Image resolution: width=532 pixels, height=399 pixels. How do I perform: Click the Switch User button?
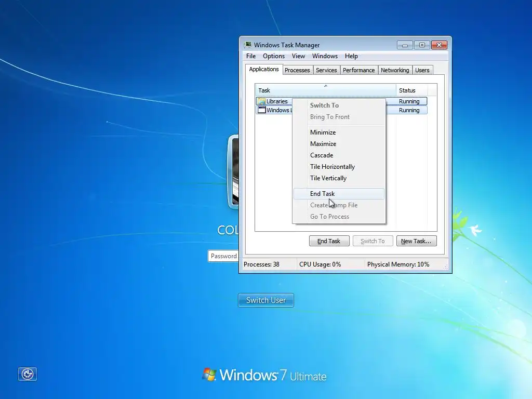(266, 300)
